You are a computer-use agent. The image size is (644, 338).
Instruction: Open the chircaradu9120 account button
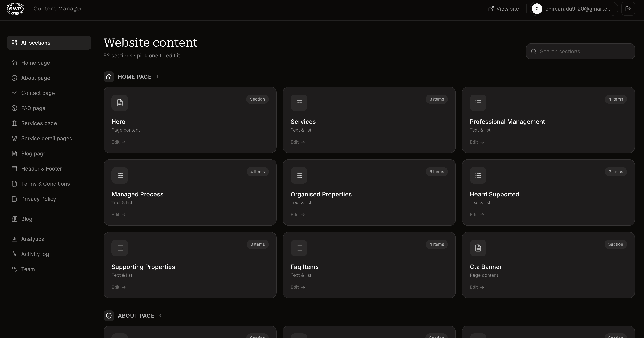[x=574, y=9]
